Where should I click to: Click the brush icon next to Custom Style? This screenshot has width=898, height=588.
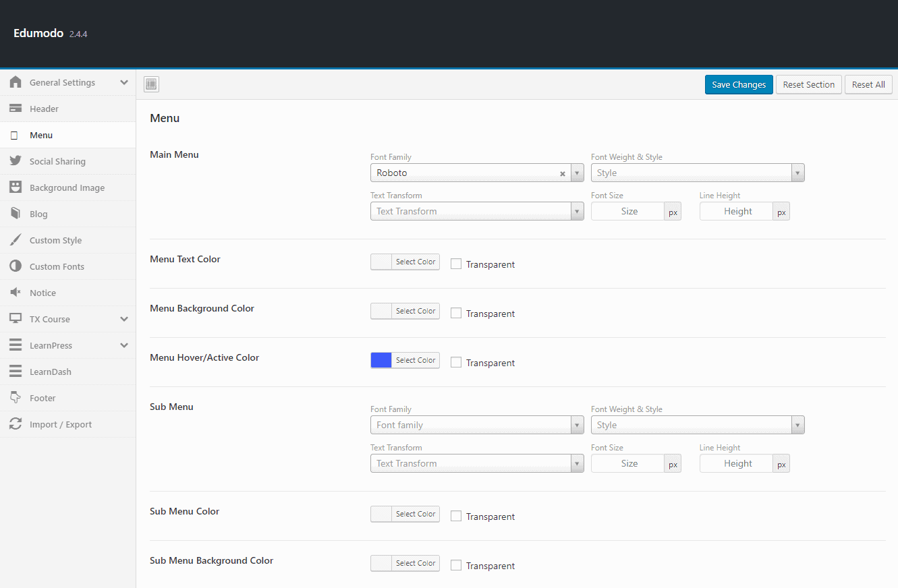point(16,240)
